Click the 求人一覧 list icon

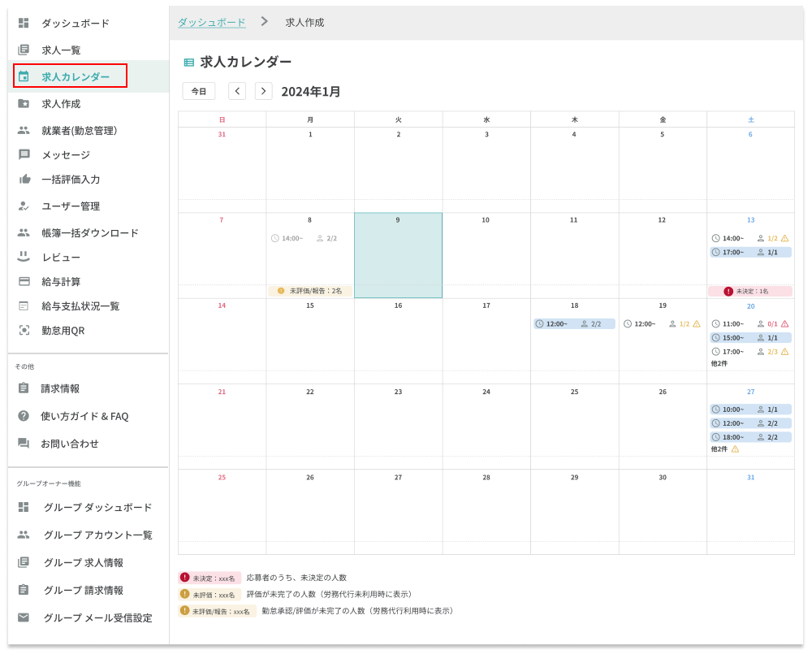pyautogui.click(x=24, y=50)
